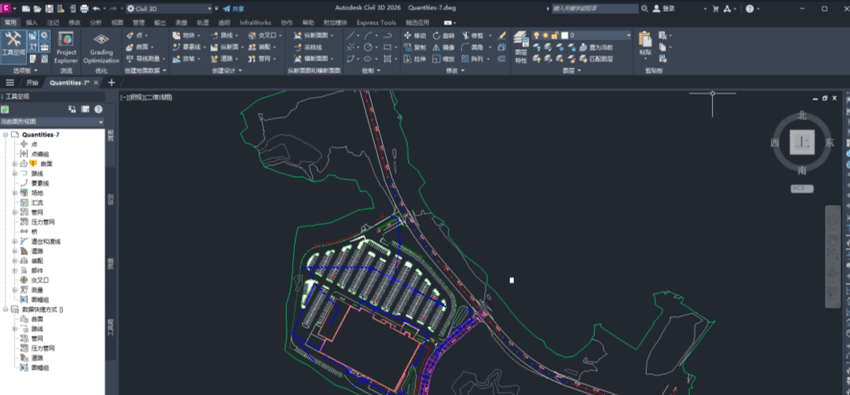Click the Open file icon in quick access toolbar
The height and width of the screenshot is (395, 850).
(38, 9)
